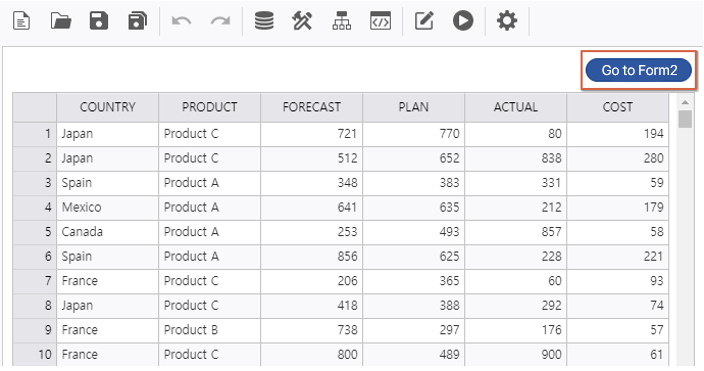Screen dimensions: 704x371
Task: Open settings with the gear icon
Action: coord(507,21)
